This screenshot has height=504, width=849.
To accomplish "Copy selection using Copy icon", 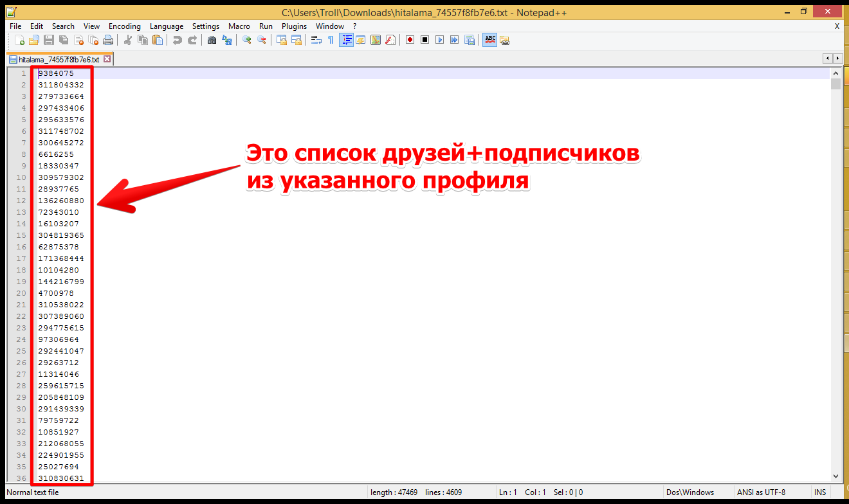I will point(142,40).
